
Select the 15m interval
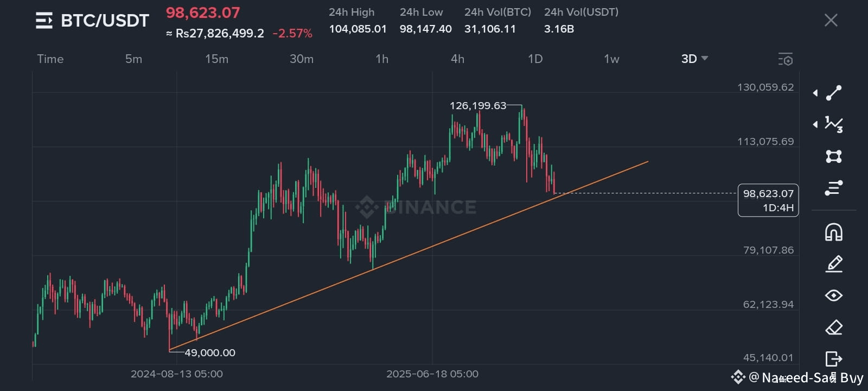(x=216, y=59)
